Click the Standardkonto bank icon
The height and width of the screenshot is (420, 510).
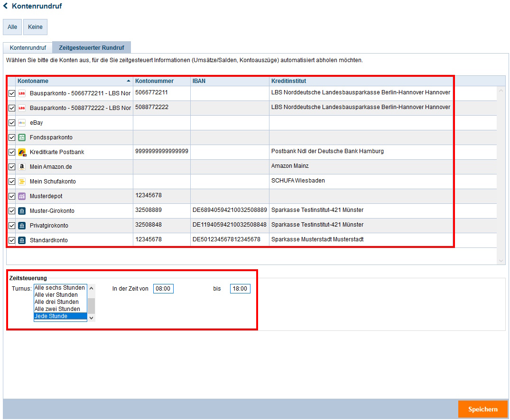coord(22,240)
